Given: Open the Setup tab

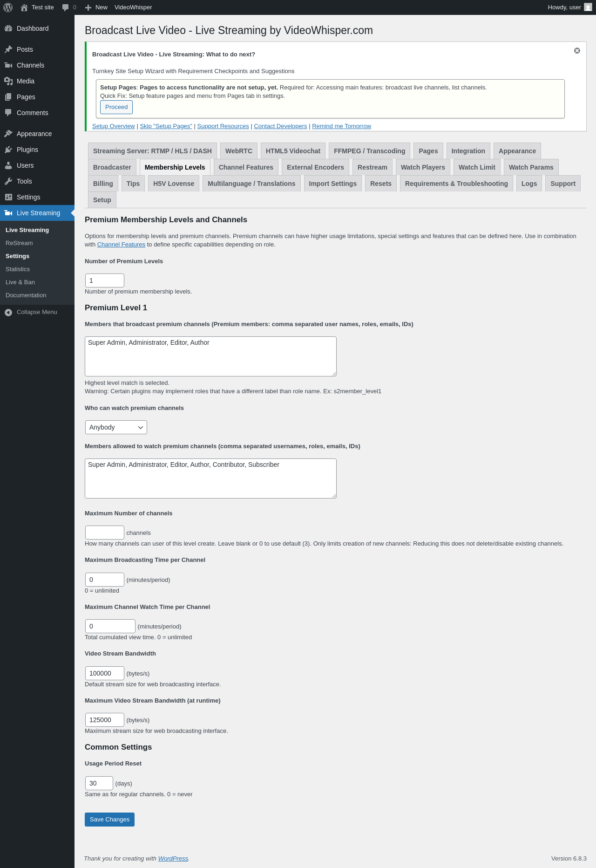Looking at the screenshot, I should (102, 200).
